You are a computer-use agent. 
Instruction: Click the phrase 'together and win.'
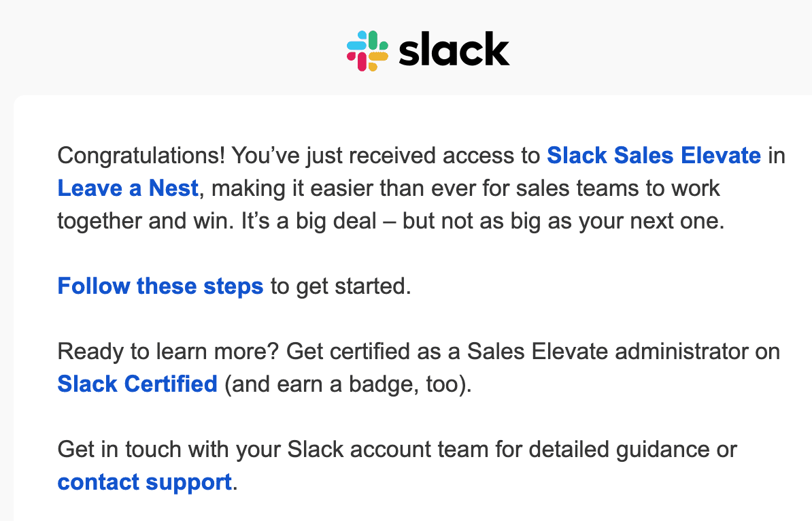click(x=146, y=220)
